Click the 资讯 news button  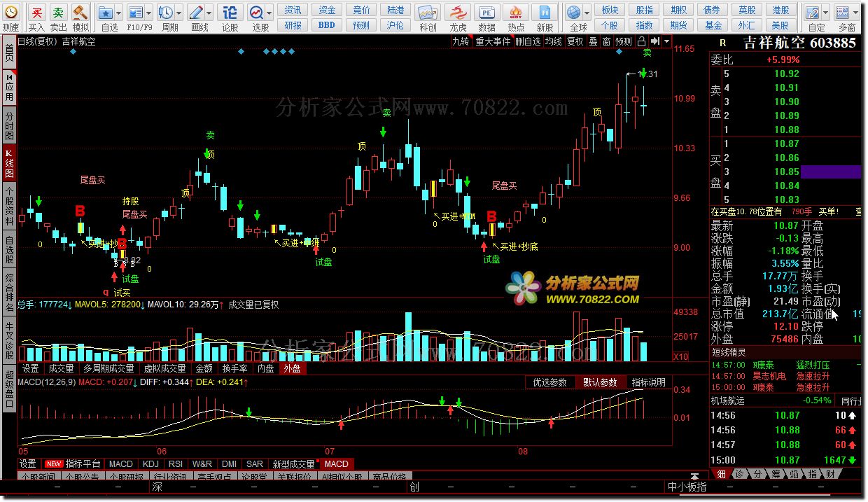pos(293,10)
